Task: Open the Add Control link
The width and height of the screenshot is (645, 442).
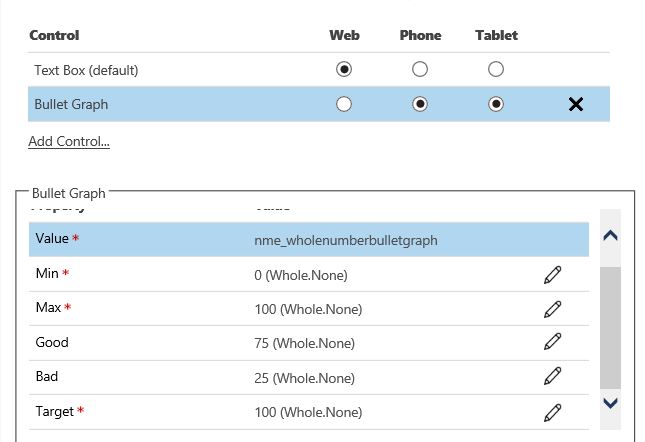Action: coord(69,141)
